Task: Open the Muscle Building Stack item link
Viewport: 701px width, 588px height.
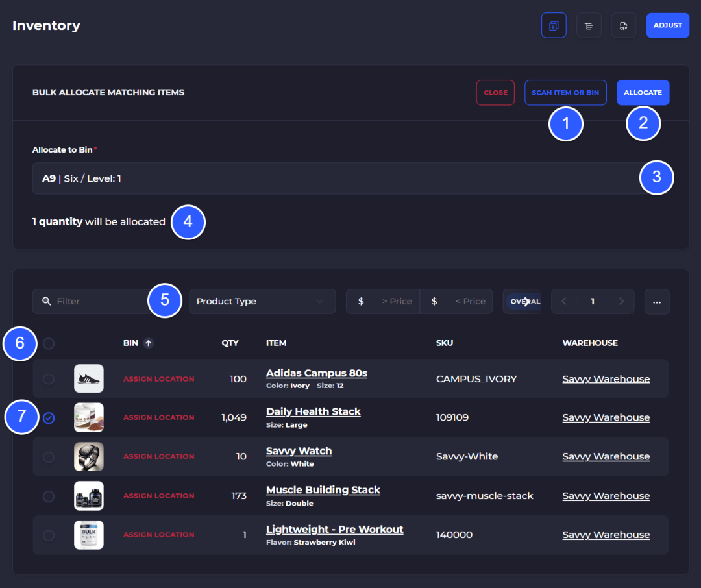Action: (x=323, y=489)
